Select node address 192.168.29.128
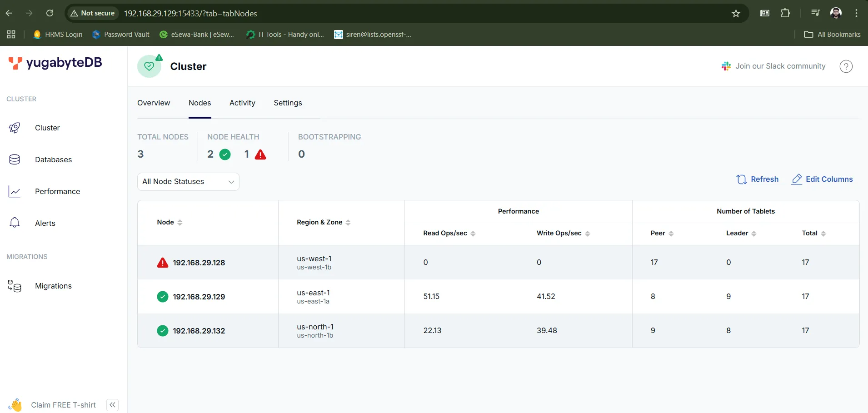 199,263
